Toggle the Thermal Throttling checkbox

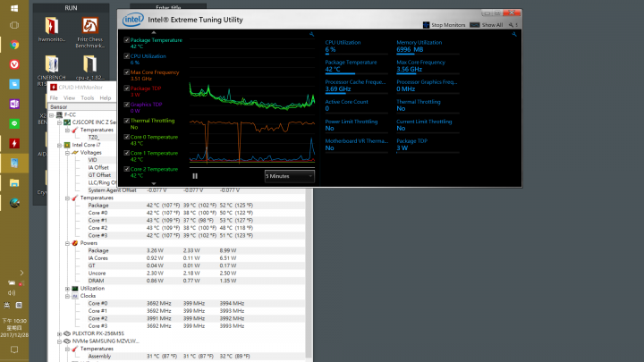tap(126, 121)
